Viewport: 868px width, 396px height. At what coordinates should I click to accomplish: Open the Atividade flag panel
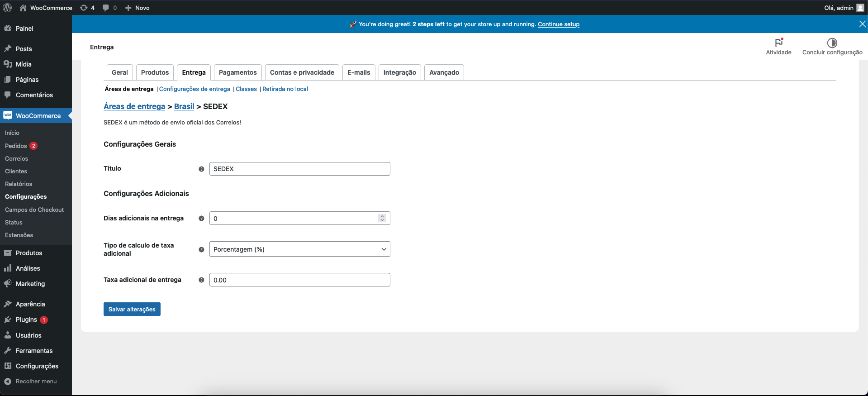point(778,47)
